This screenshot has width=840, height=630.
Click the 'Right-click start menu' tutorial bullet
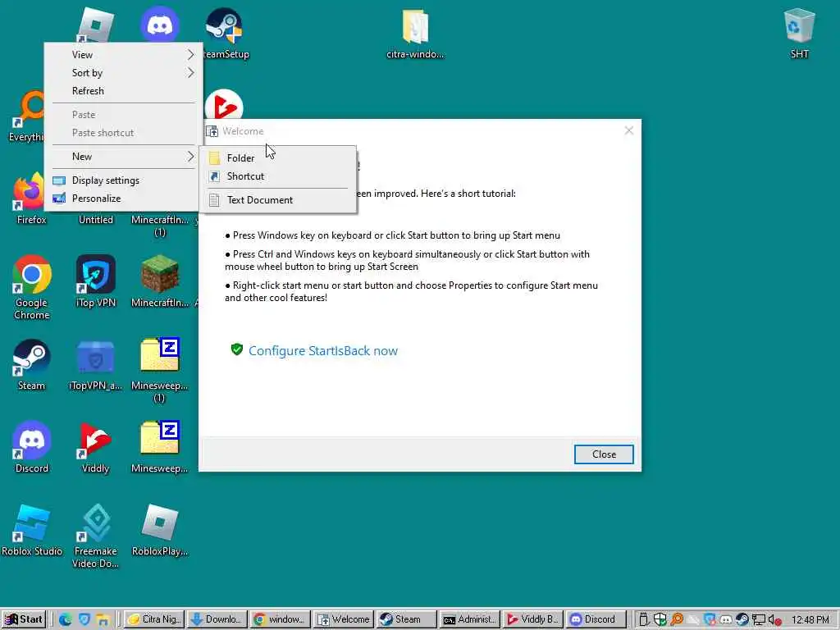point(412,291)
